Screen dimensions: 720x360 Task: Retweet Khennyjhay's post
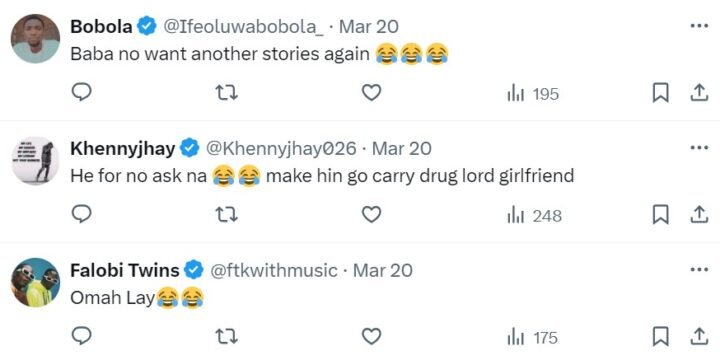[227, 215]
